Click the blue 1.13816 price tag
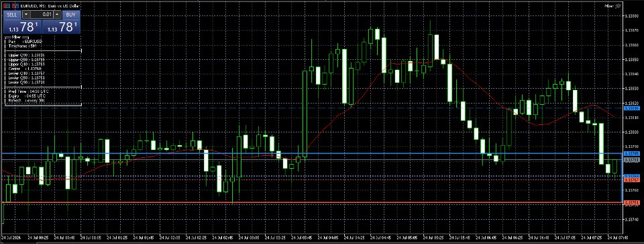This screenshot has width=644, height=244. point(632,108)
